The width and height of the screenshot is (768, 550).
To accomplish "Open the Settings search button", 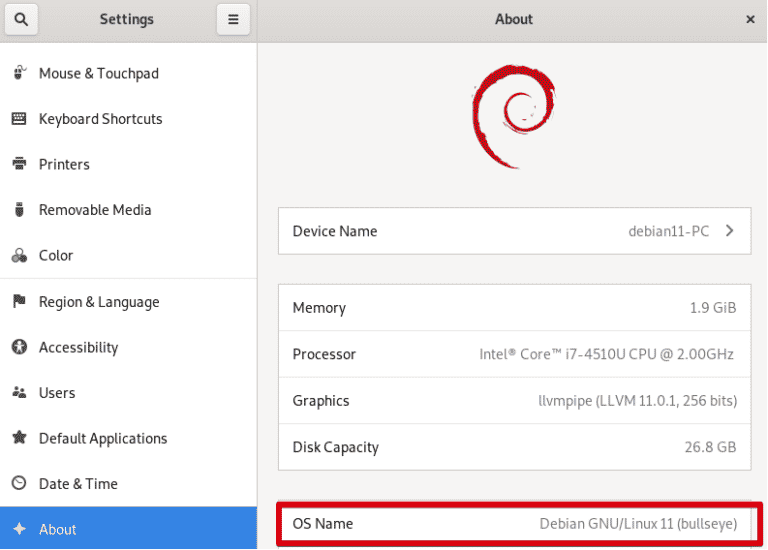I will pos(21,20).
